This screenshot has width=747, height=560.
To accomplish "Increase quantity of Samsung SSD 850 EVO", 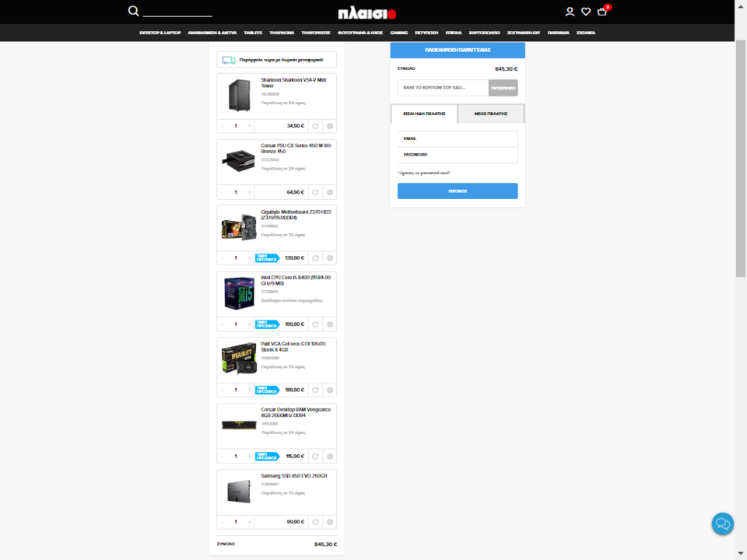I will 249,522.
